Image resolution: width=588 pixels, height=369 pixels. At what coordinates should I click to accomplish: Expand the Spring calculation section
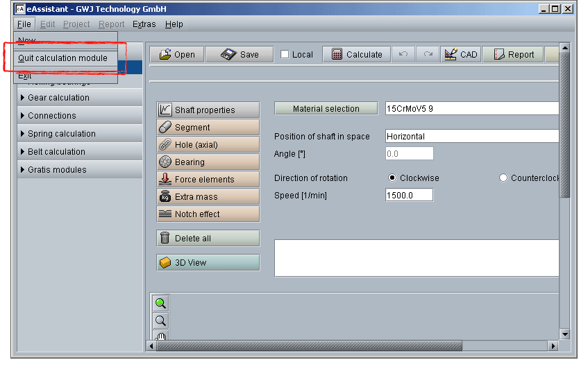tap(79, 134)
